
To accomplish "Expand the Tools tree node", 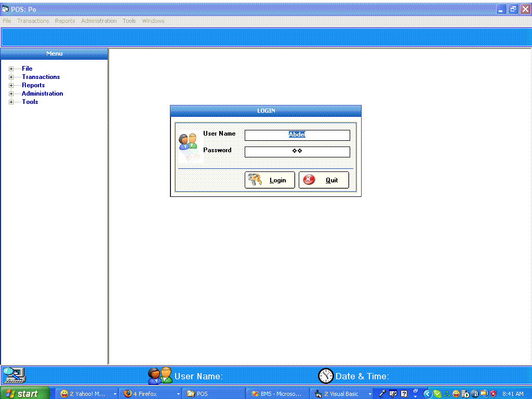I will point(11,102).
